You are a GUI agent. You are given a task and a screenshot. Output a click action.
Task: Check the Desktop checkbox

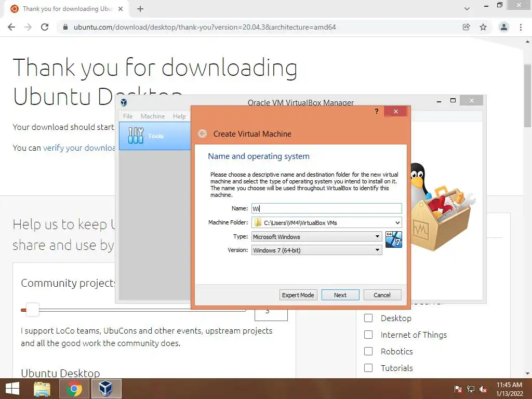368,318
